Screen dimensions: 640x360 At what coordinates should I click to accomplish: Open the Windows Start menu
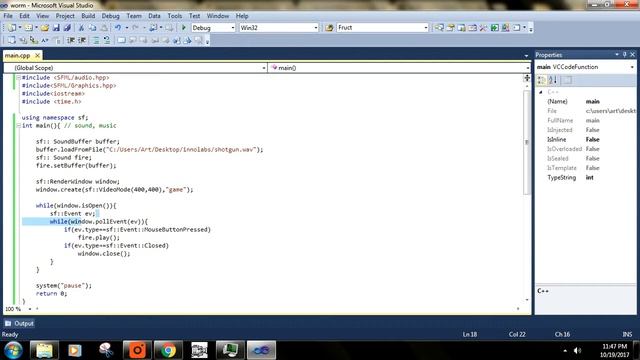pos(13,350)
